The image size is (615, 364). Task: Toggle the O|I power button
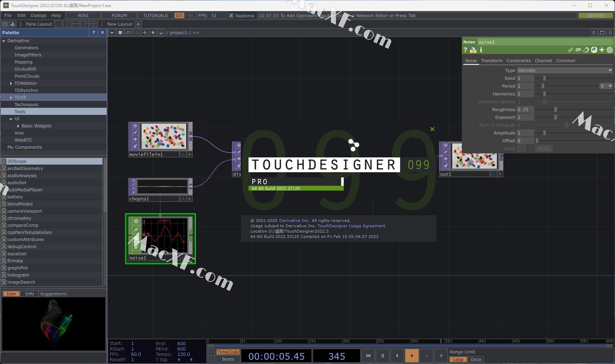179,16
